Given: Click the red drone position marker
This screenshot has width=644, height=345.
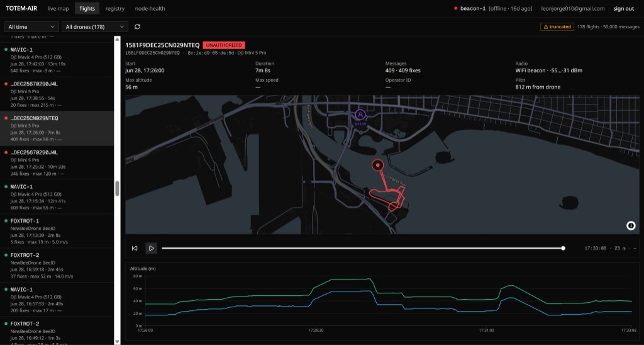Looking at the screenshot, I should click(x=377, y=166).
